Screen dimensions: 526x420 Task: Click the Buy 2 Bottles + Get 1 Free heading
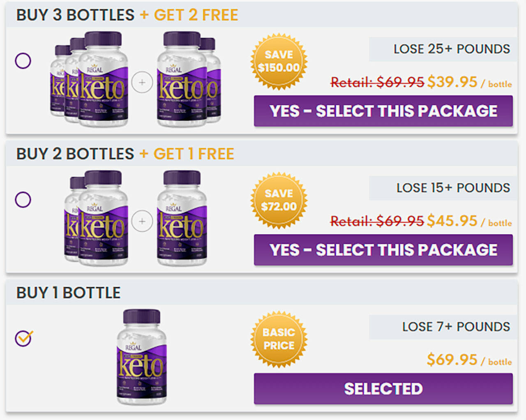(125, 154)
